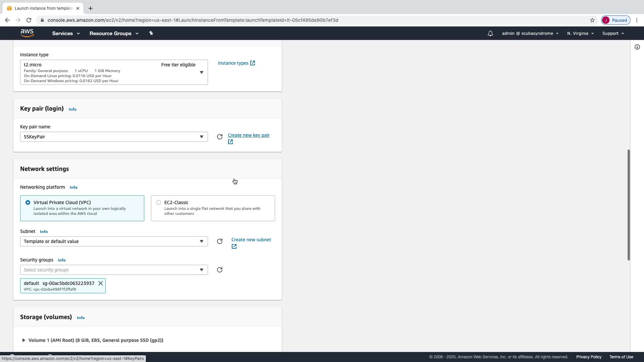Refresh the key pair list
This screenshot has height=362, width=644.
(220, 137)
